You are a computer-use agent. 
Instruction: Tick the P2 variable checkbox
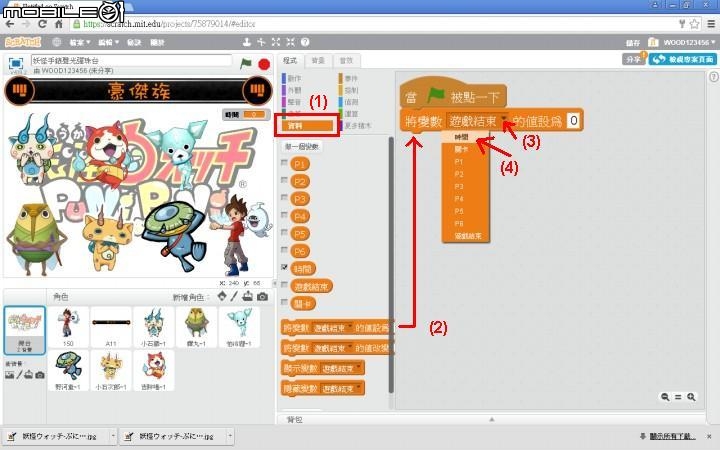pyautogui.click(x=284, y=180)
